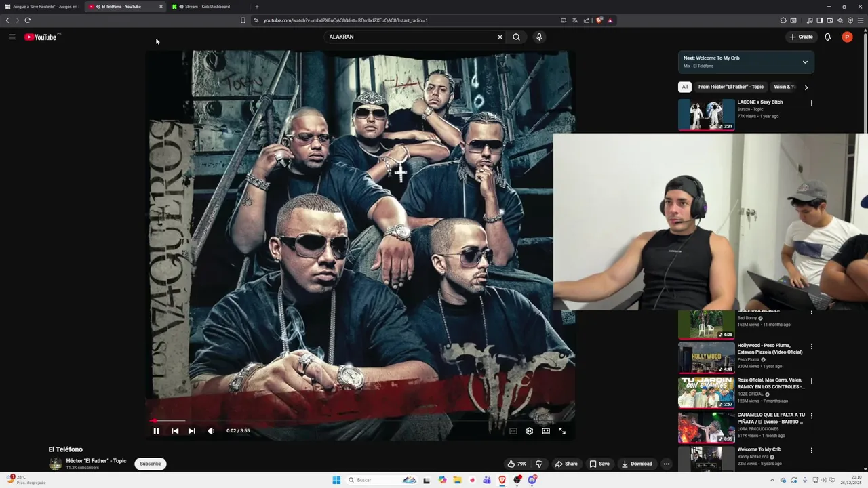Open Brave Rewards triangle icon

610,20
